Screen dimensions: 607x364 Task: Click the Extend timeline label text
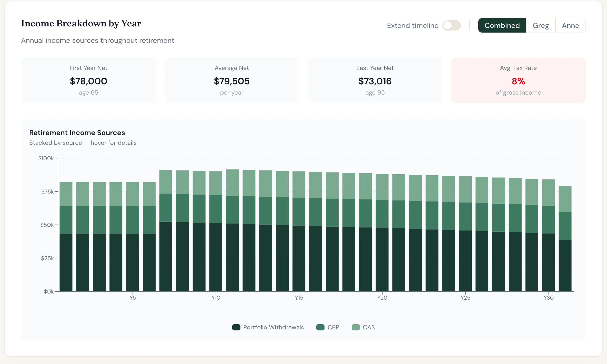pos(412,25)
